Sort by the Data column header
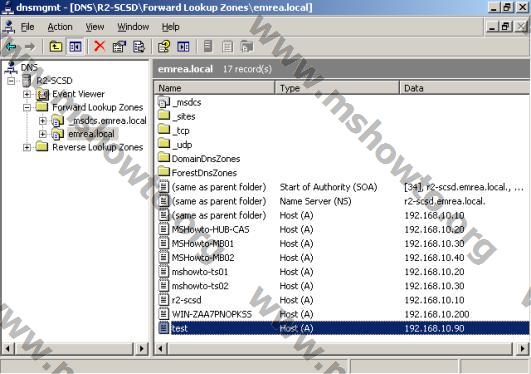 pos(465,88)
